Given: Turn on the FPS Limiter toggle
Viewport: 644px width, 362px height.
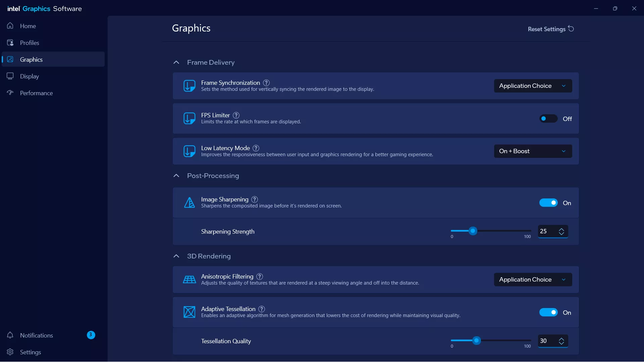Looking at the screenshot, I should pyautogui.click(x=548, y=119).
